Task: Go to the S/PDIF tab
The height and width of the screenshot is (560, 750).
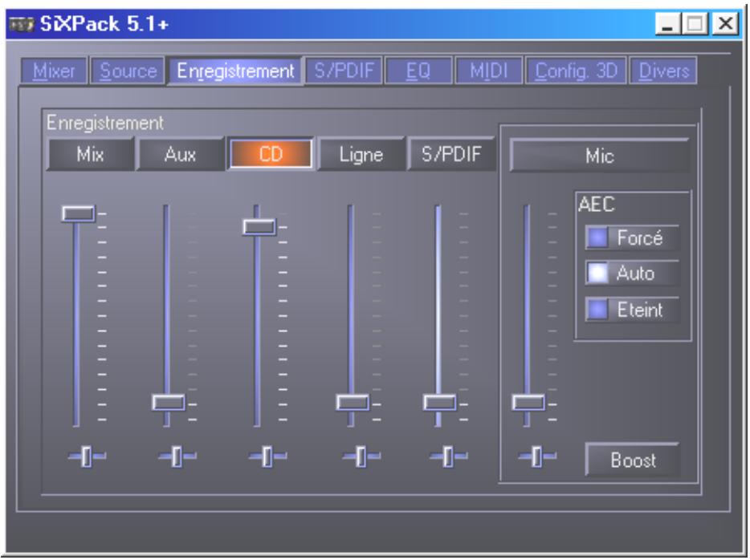Action: (344, 71)
